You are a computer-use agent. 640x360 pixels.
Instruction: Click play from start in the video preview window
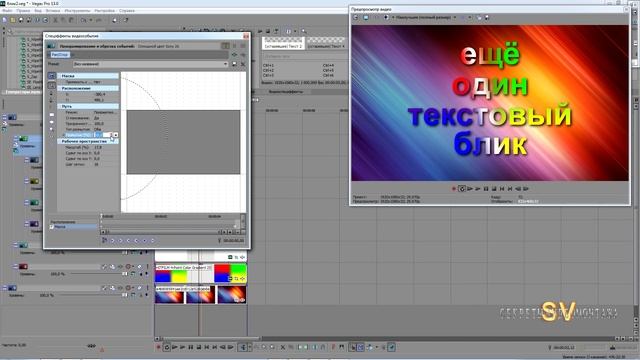coord(470,189)
